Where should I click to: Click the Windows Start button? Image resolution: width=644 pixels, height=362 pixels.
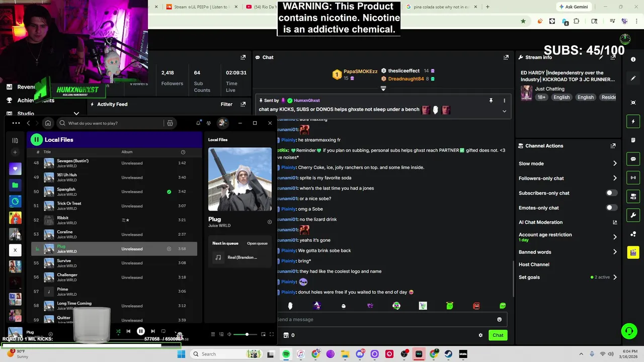click(x=181, y=354)
